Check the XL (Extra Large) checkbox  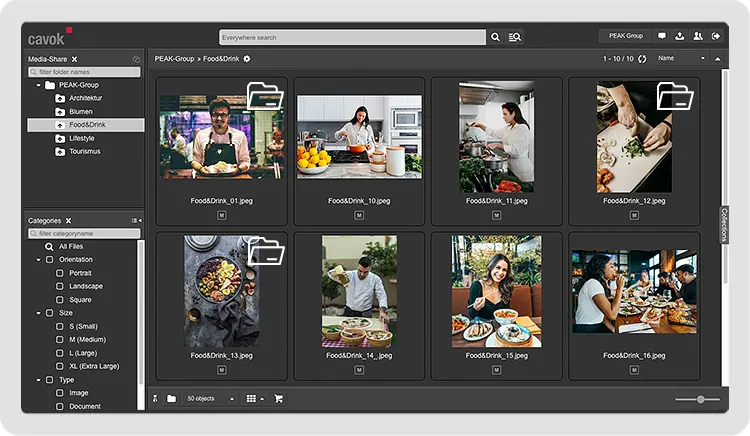click(59, 366)
